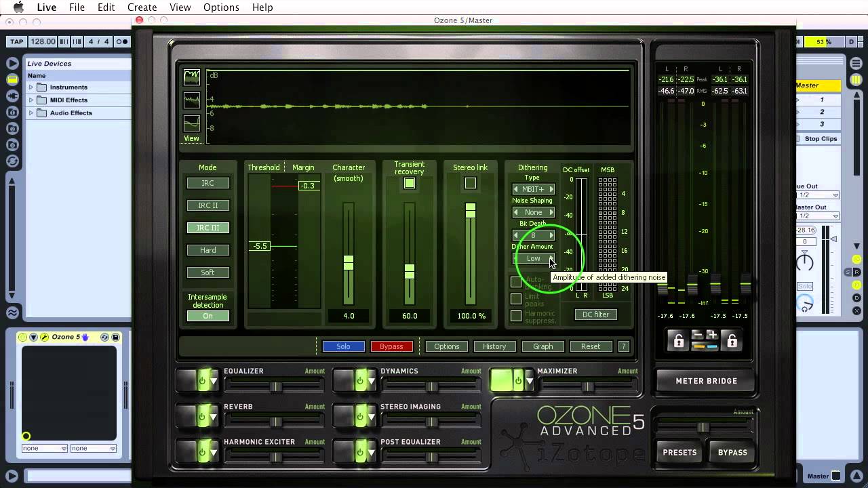Open the File menu
The width and height of the screenshot is (868, 488).
click(x=77, y=7)
